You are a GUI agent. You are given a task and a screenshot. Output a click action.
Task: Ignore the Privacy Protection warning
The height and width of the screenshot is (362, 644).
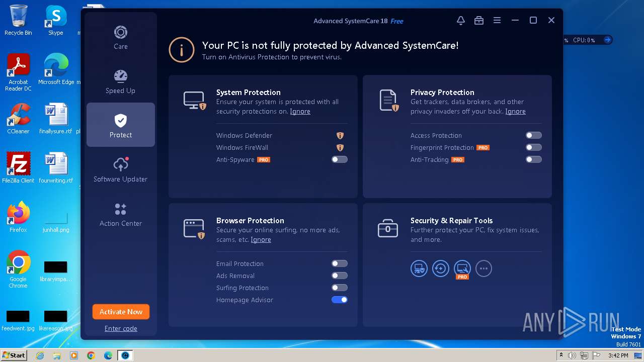click(x=515, y=112)
